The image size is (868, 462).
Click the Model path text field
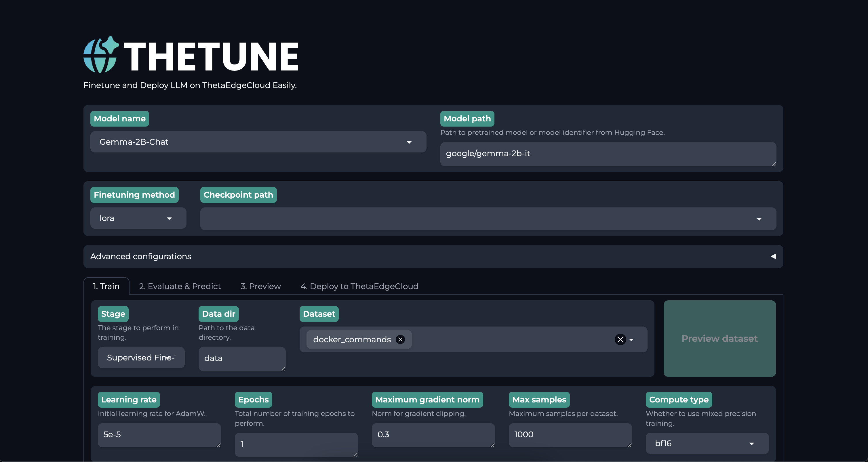coord(608,154)
